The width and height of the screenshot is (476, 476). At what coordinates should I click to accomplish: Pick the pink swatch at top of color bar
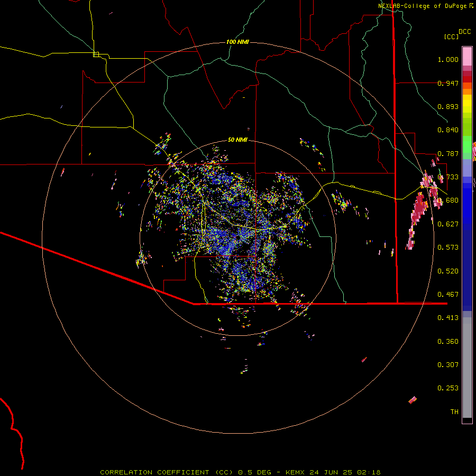467,56
